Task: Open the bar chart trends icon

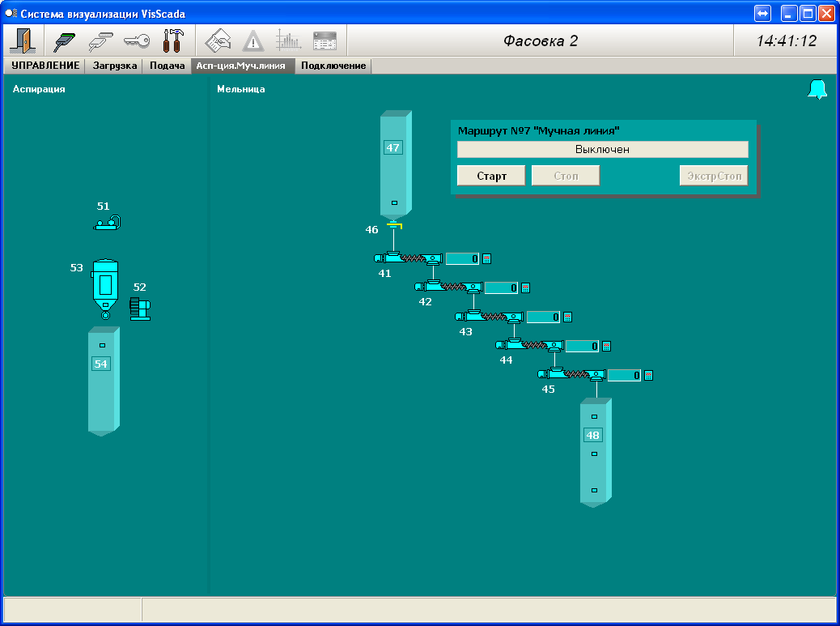Action: [288, 40]
